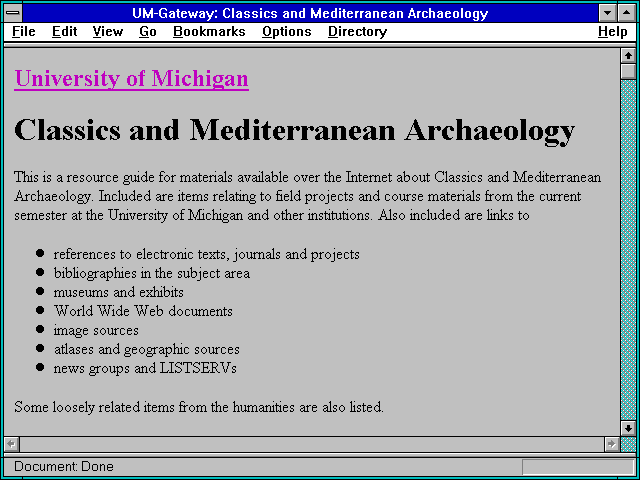Follow the University of Michigan link
The image size is (640, 480).
click(x=131, y=78)
